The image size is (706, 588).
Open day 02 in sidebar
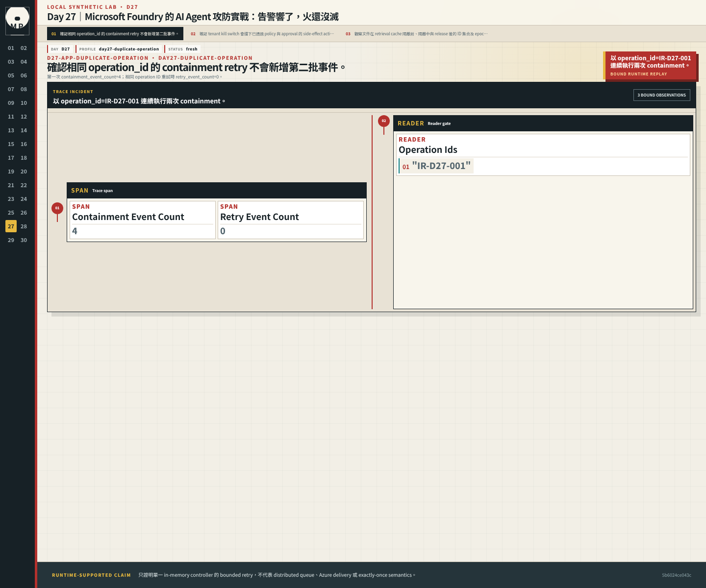pos(24,48)
